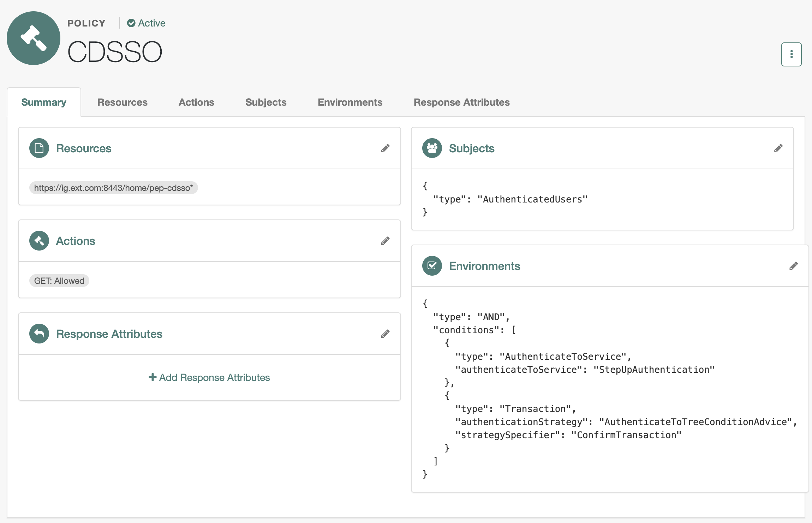
Task: Select the Subjects tab
Action: (x=266, y=102)
